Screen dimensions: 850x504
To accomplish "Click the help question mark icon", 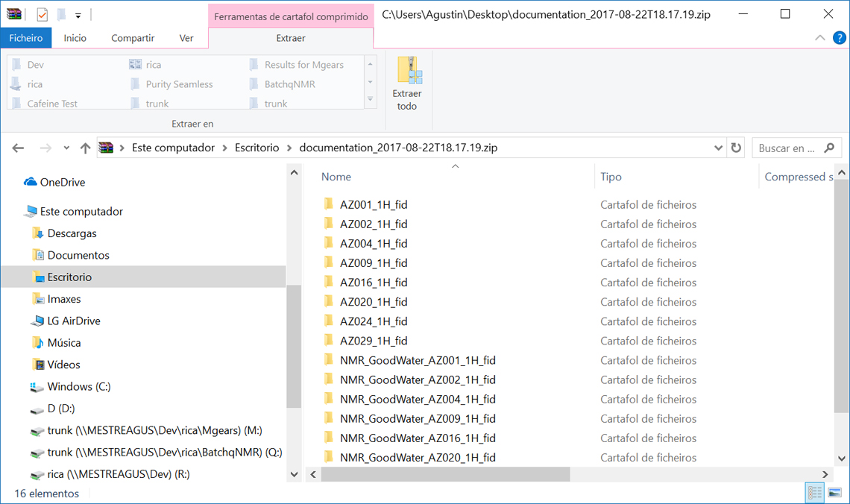I will coord(839,38).
